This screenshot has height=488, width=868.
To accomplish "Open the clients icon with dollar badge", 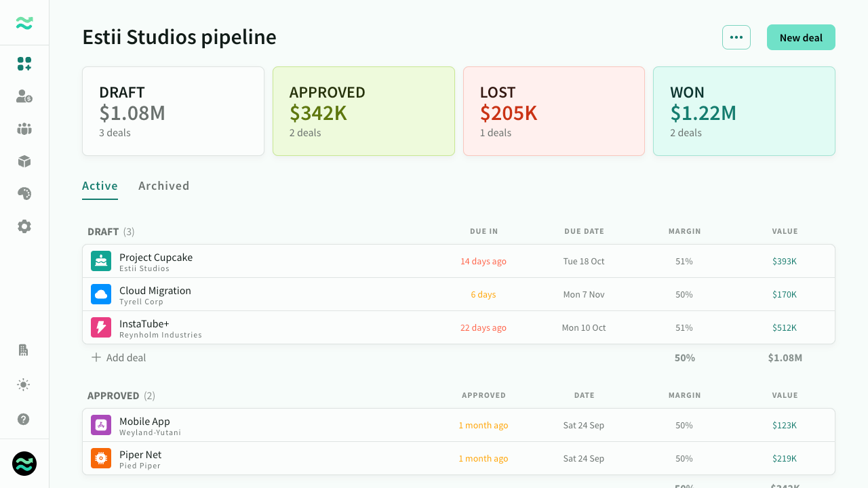I will click(x=24, y=96).
